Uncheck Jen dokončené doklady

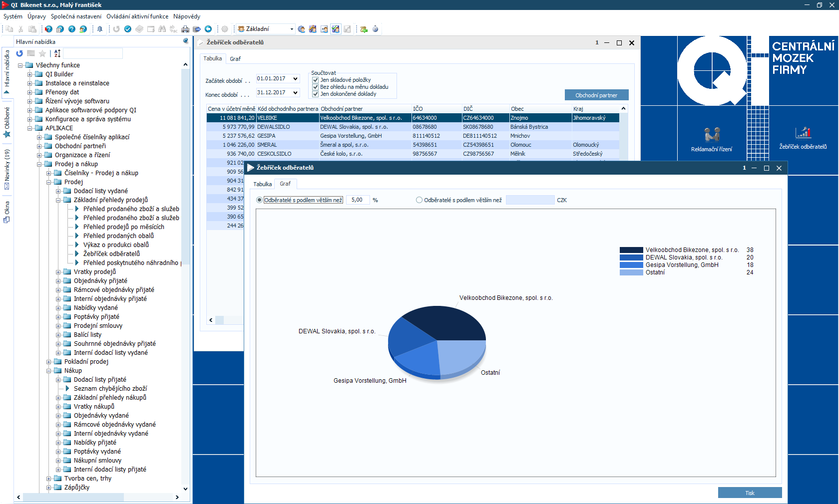click(316, 94)
